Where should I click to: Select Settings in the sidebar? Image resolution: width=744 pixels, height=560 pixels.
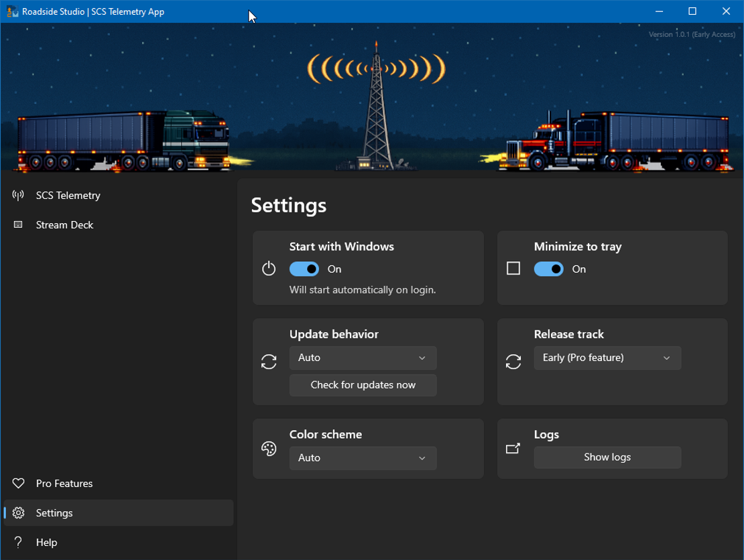[x=54, y=513]
